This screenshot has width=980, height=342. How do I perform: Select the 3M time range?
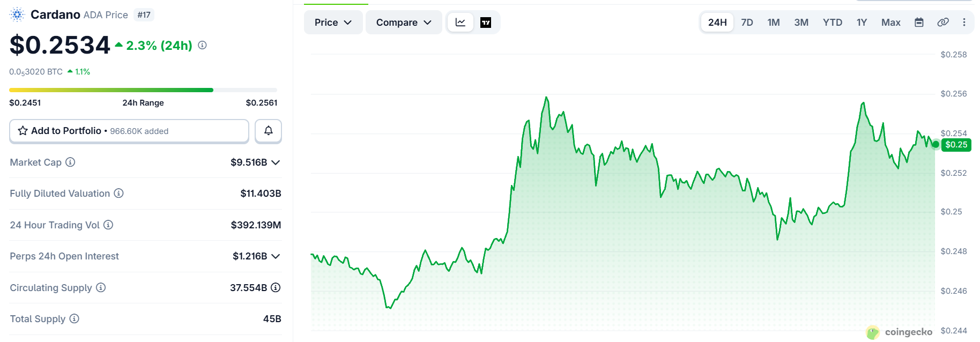coord(801,22)
